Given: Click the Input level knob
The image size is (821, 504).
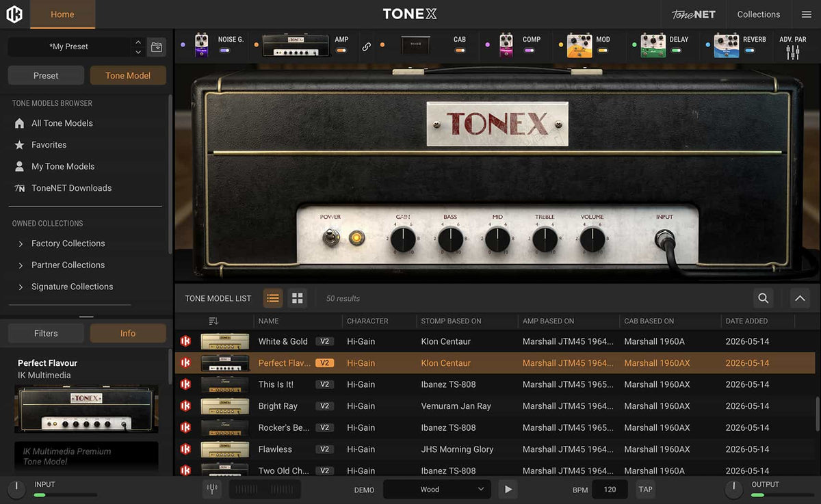Looking at the screenshot, I should tap(16, 489).
